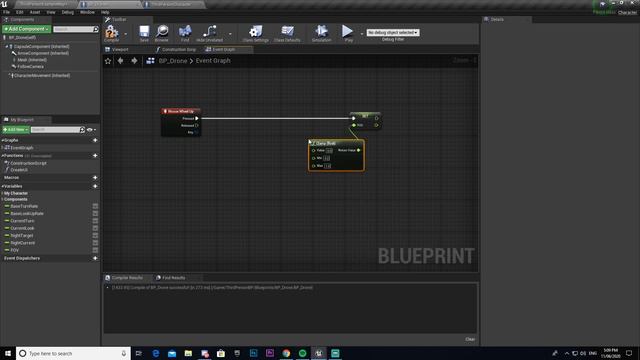Viewport: 640px width, 360px height.
Task: Toggle visibility eye for CurrentLook variable
Action: pyautogui.click(x=95, y=228)
